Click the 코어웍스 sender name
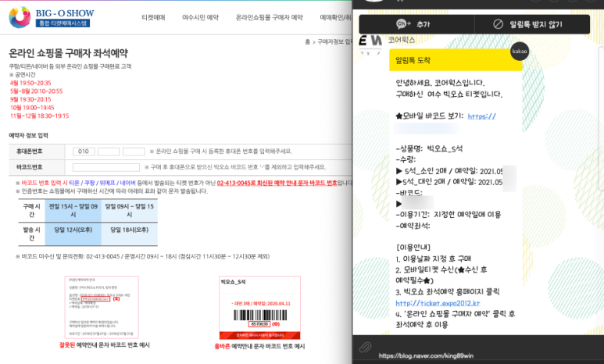This screenshot has height=364, width=604. [x=402, y=40]
